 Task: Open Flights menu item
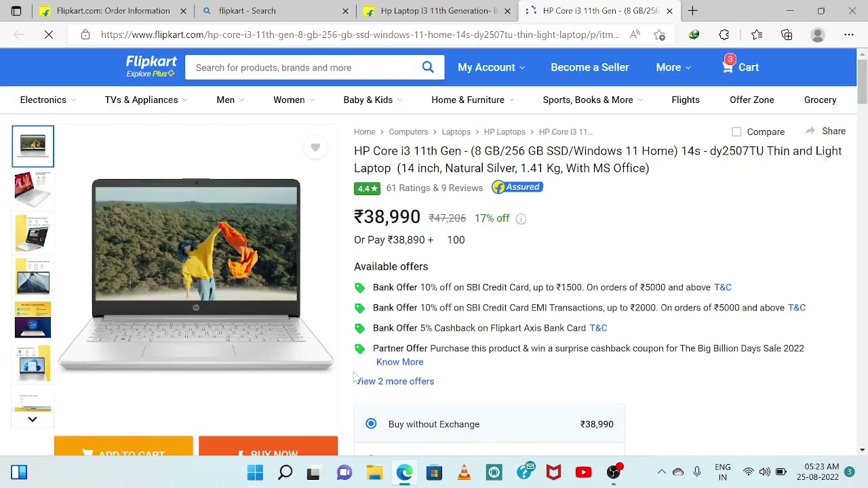(x=686, y=100)
